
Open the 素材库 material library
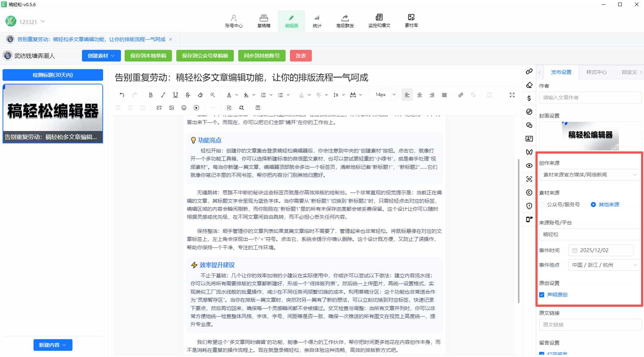[411, 21]
